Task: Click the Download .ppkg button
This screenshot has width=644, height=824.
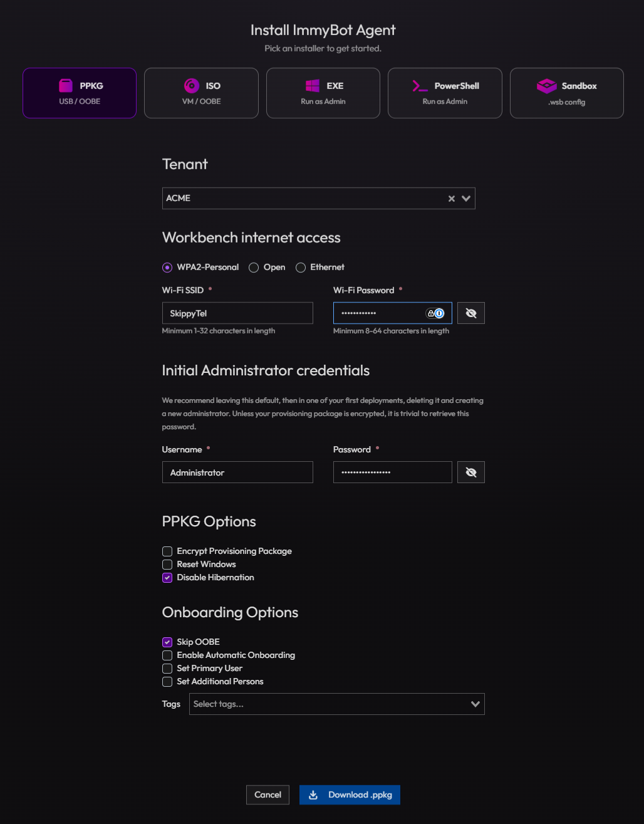Action: [x=350, y=795]
